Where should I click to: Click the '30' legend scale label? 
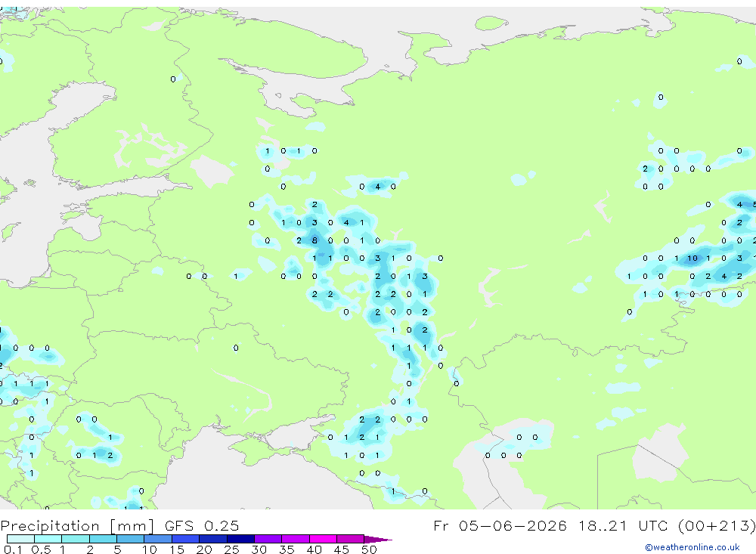[x=259, y=549]
